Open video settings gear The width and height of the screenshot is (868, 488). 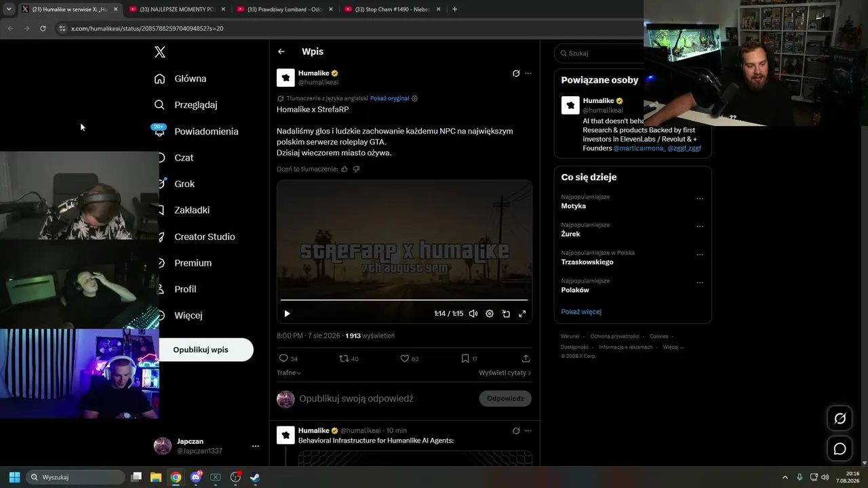[490, 314]
